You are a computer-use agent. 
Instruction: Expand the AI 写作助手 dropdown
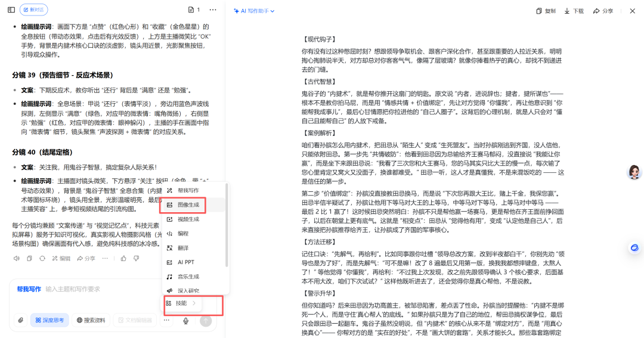pos(254,11)
